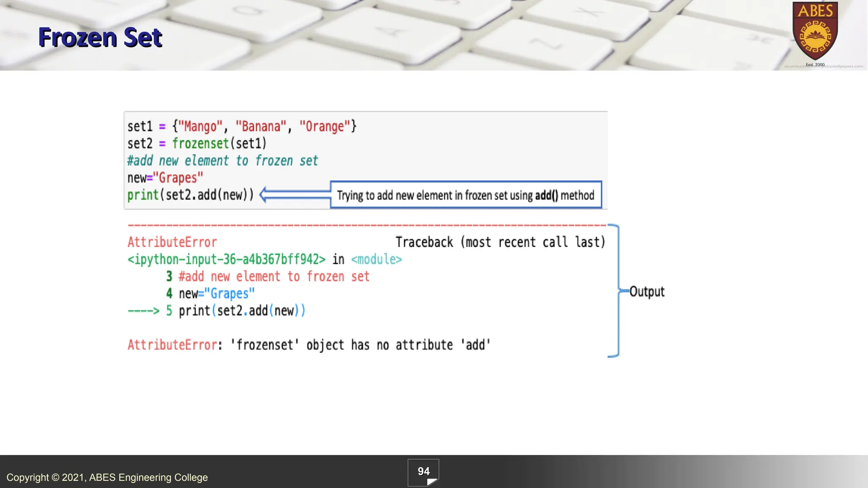This screenshot has width=868, height=488.
Task: Click the add() method callout box
Action: pos(465,195)
